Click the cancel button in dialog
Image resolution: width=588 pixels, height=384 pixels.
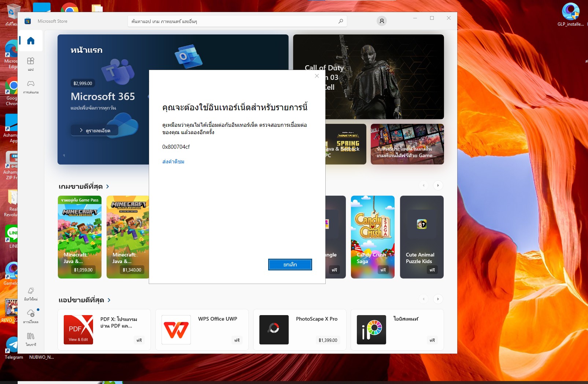(290, 265)
